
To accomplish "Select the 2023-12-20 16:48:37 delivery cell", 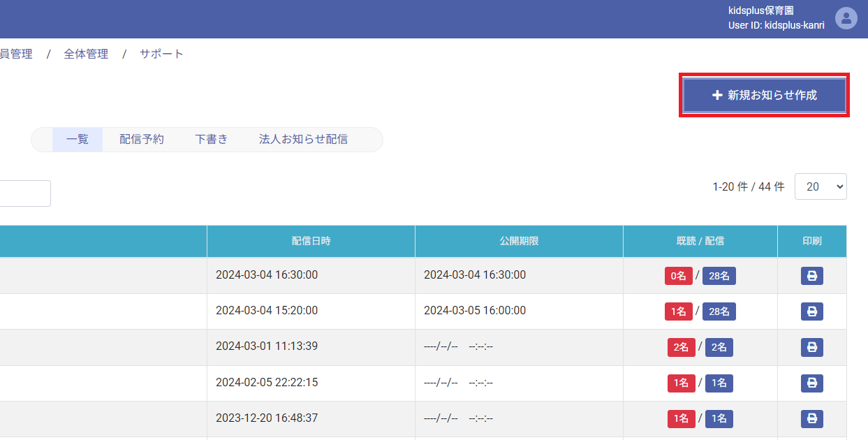I will 311,418.
